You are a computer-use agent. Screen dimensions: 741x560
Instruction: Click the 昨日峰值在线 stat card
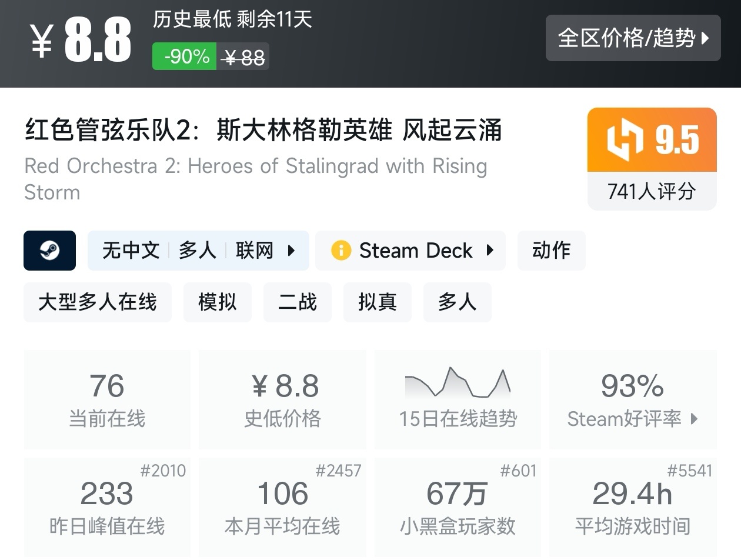pos(107,507)
